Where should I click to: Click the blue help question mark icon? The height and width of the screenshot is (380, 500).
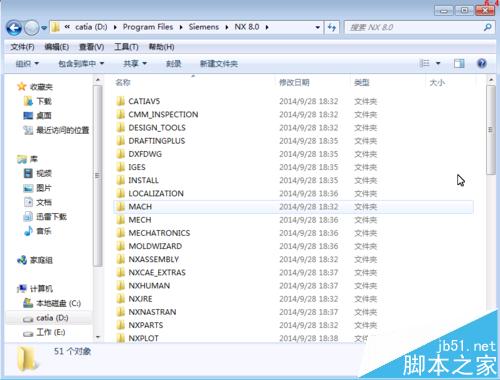[482, 63]
